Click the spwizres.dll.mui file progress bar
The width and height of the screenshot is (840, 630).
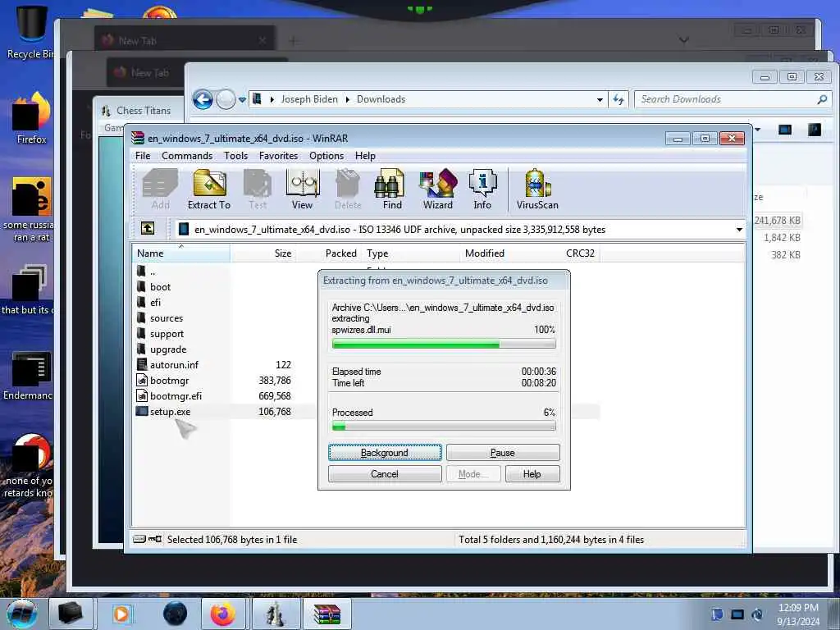(x=444, y=344)
